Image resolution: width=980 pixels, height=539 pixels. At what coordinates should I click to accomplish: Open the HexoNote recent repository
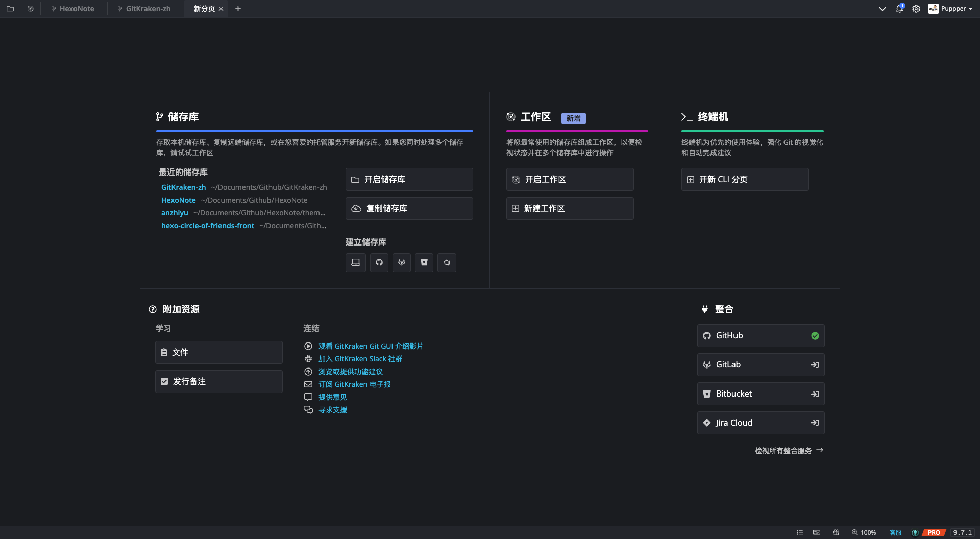(179, 200)
